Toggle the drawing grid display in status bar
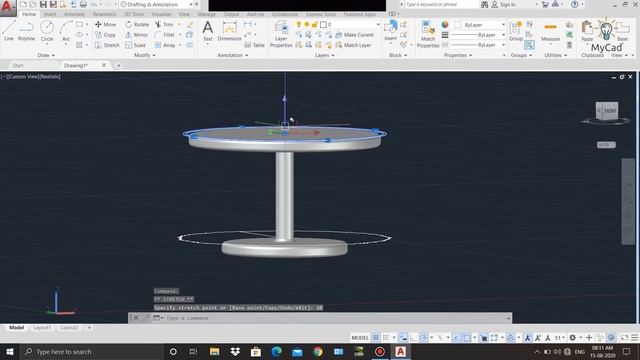640x360 pixels. pyautogui.click(x=376, y=338)
